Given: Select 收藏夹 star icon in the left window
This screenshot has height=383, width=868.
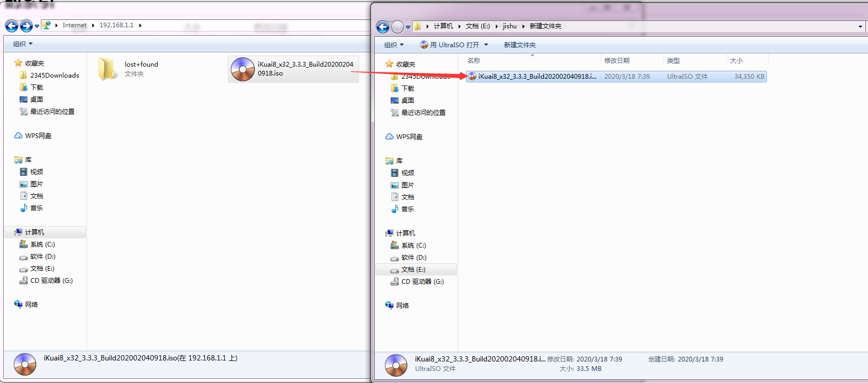Looking at the screenshot, I should pyautogui.click(x=18, y=63).
